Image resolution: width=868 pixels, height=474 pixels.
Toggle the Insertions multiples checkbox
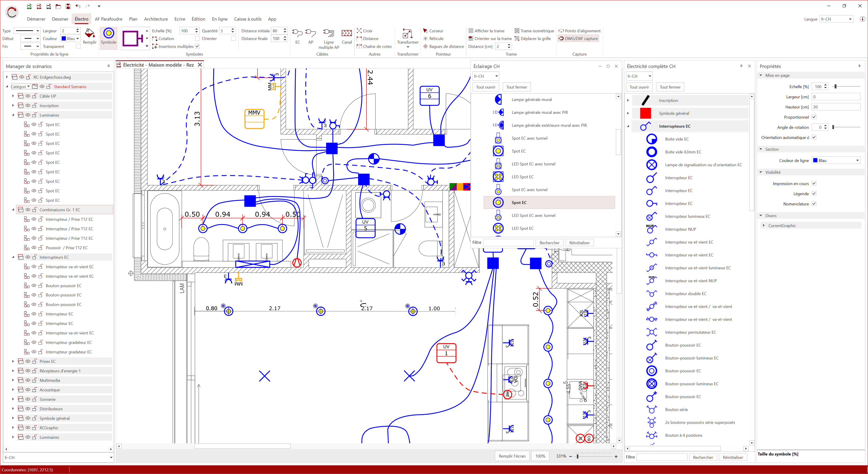(197, 47)
